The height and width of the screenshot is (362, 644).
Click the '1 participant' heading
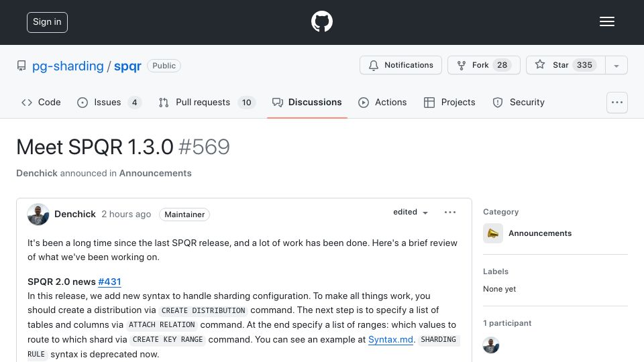507,323
